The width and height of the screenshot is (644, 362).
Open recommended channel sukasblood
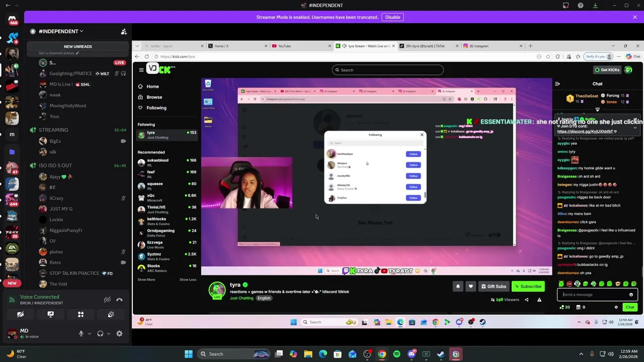click(167, 162)
